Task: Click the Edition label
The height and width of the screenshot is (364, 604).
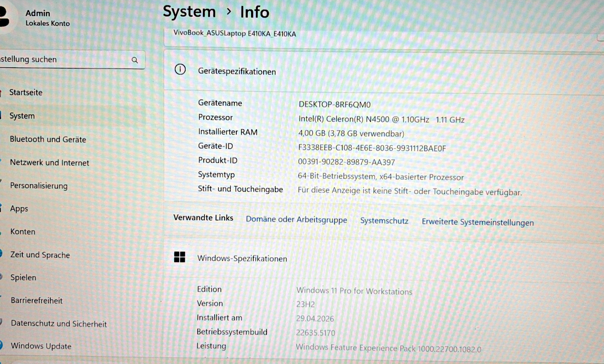Action: pos(209,289)
